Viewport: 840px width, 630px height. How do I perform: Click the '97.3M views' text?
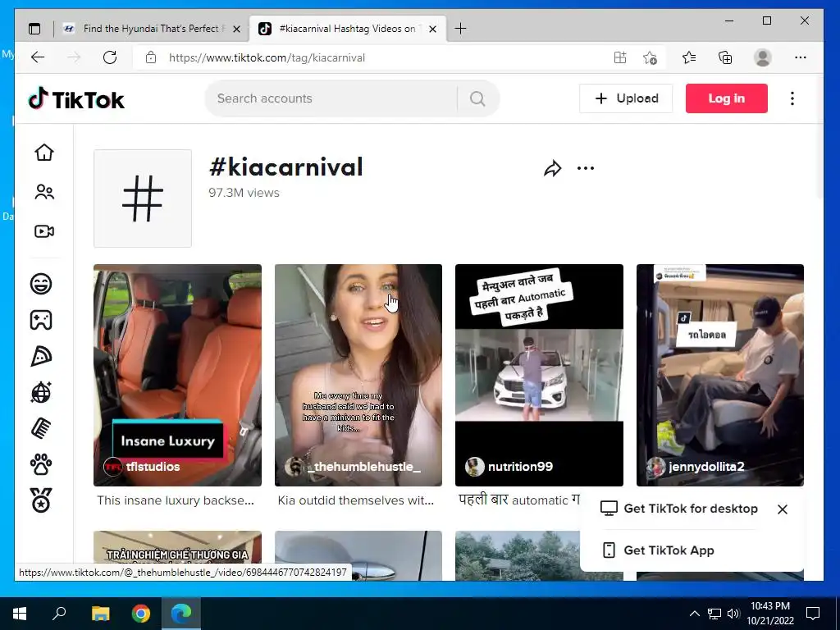244,193
